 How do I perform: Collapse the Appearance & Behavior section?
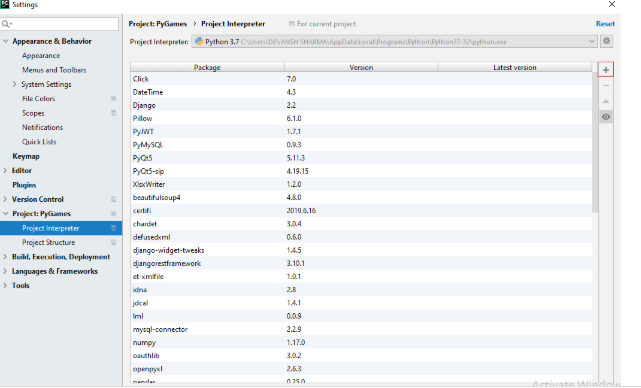point(5,41)
